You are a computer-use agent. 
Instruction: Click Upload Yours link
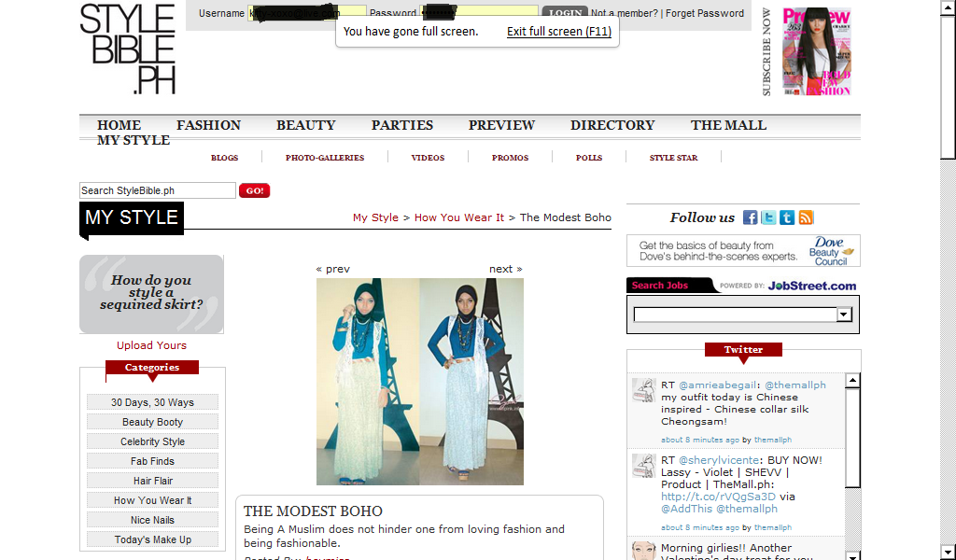point(152,345)
